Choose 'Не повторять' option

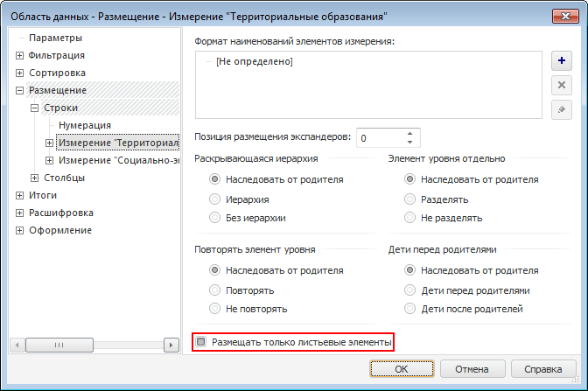(214, 309)
